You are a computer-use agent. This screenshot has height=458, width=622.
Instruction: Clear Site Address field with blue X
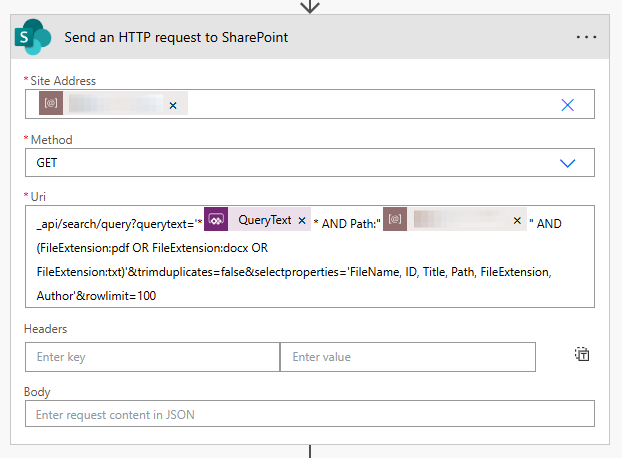pyautogui.click(x=568, y=105)
